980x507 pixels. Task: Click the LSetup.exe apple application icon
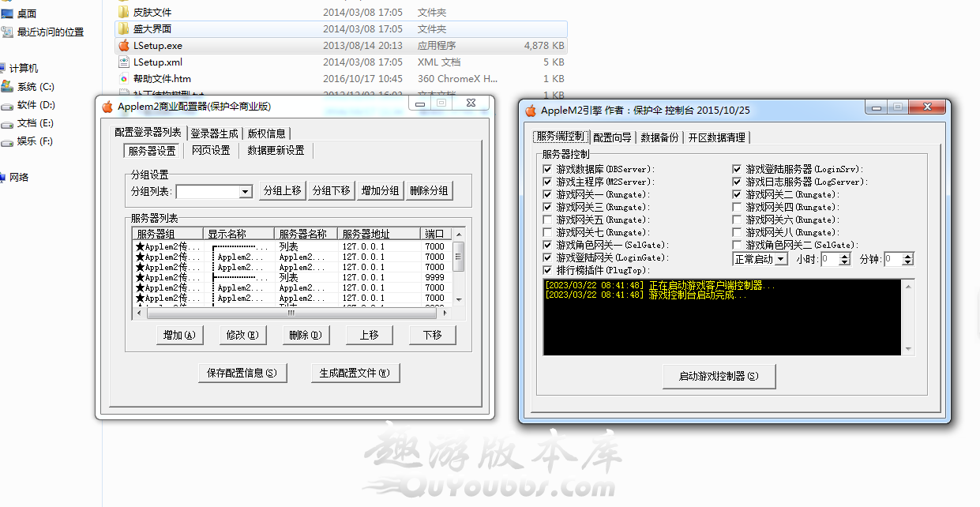pyautogui.click(x=123, y=46)
